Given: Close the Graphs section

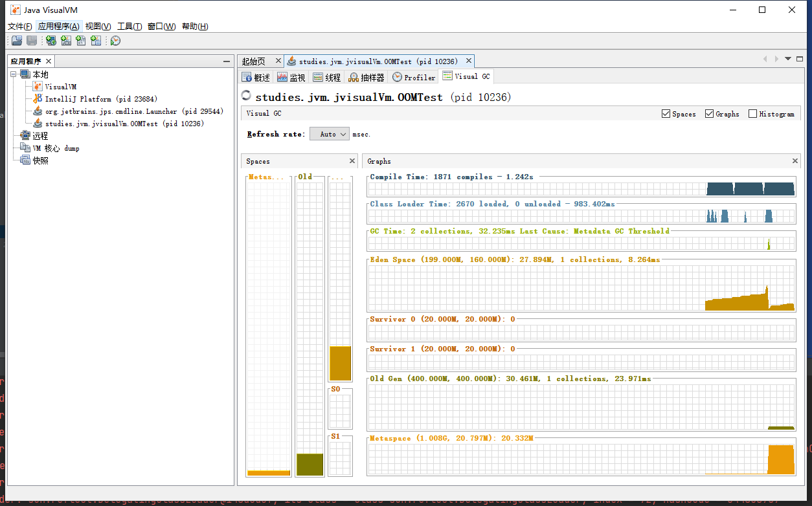Looking at the screenshot, I should [795, 161].
